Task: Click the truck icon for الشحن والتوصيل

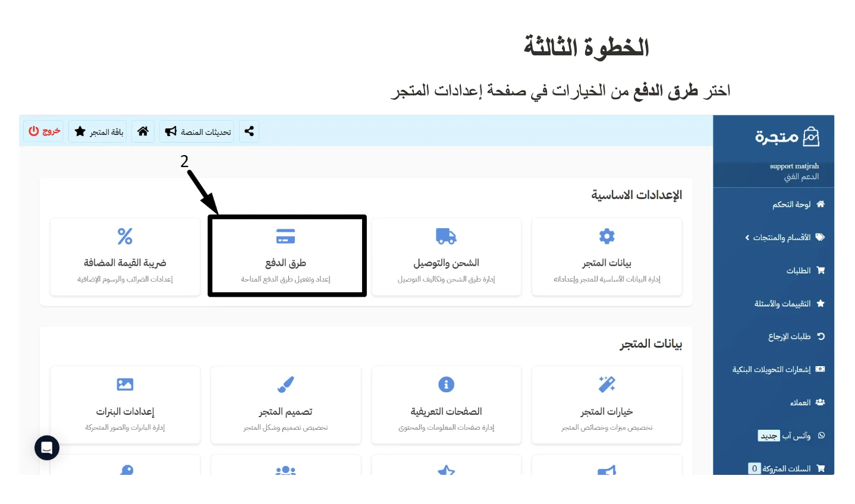Action: [x=447, y=237]
